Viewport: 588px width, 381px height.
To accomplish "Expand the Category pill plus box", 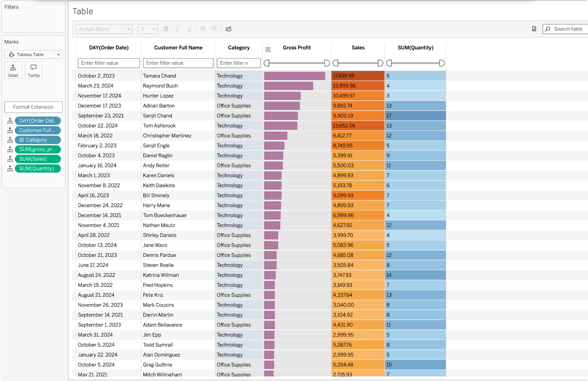I will pos(22,140).
